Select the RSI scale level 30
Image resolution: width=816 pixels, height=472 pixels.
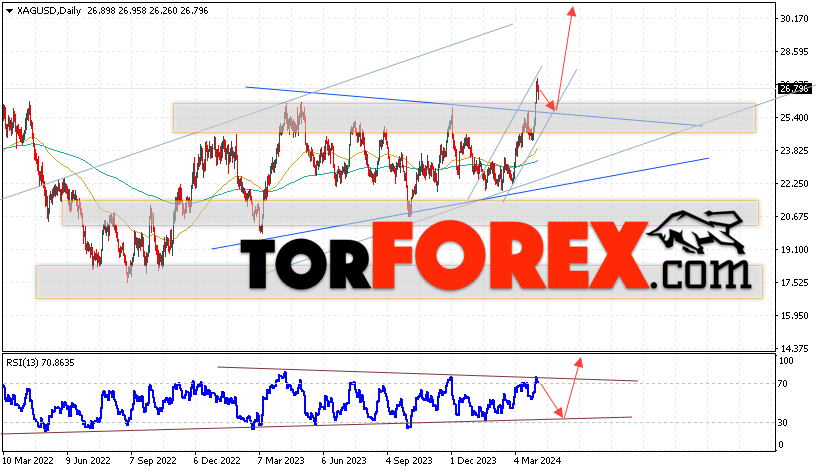(783, 423)
